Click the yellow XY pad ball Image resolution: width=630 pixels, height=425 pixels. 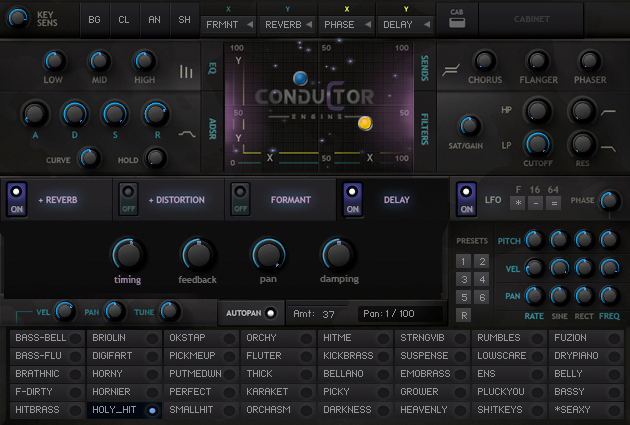(x=365, y=123)
